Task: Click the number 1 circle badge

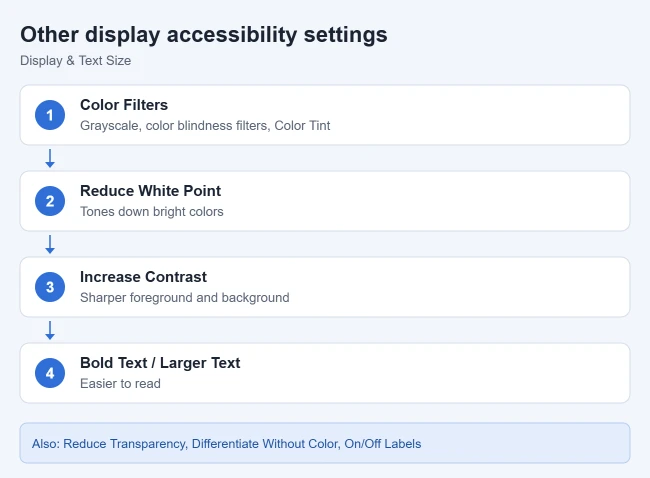Action: click(50, 115)
